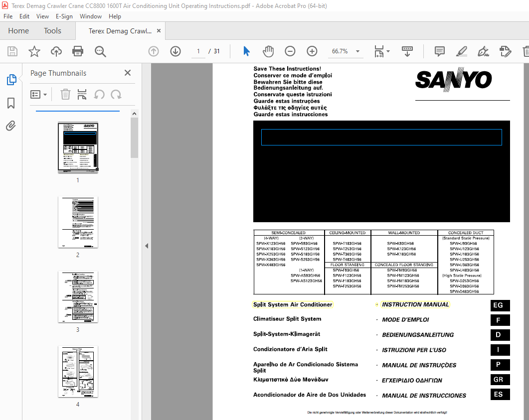Switch to the Home tab
Viewport: 529px width, 420px height.
click(18, 31)
